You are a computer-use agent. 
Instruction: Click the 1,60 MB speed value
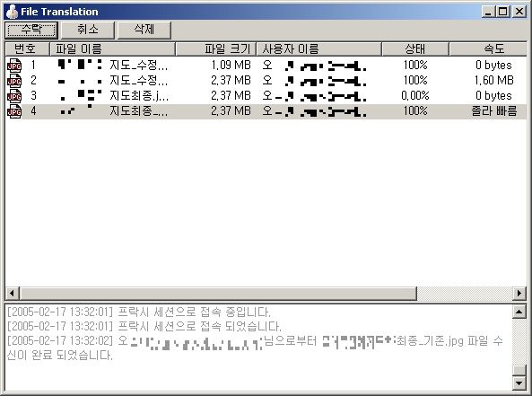pyautogui.click(x=494, y=81)
